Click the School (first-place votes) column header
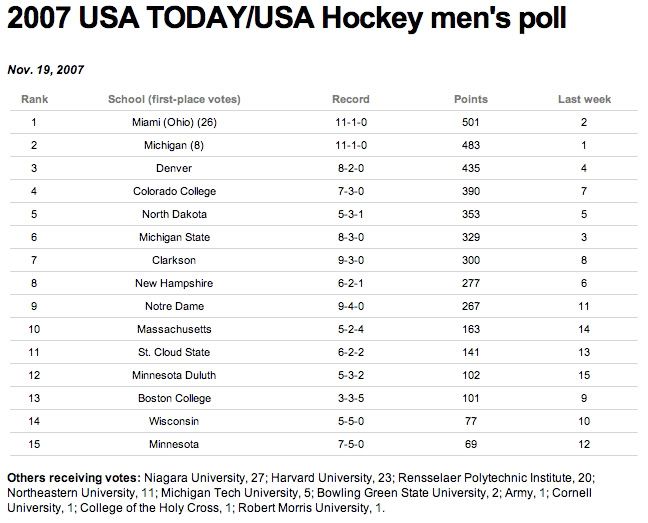This screenshot has width=648, height=523. pos(174,99)
